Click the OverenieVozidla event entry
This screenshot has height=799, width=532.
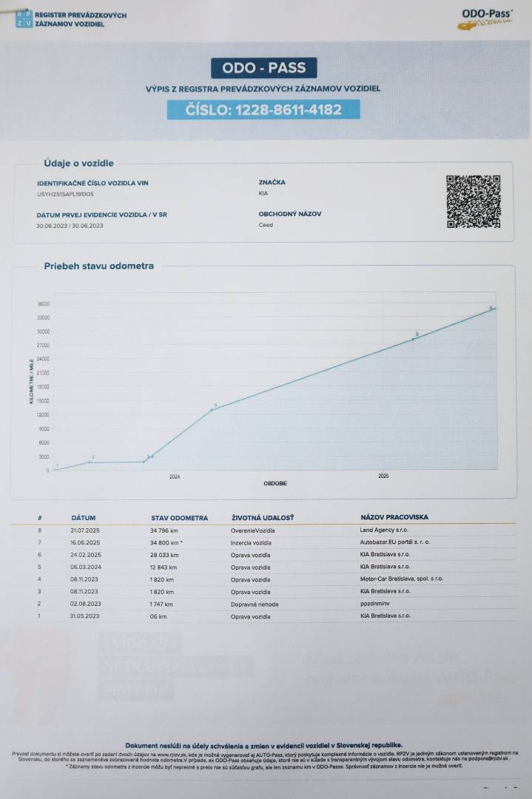253,530
